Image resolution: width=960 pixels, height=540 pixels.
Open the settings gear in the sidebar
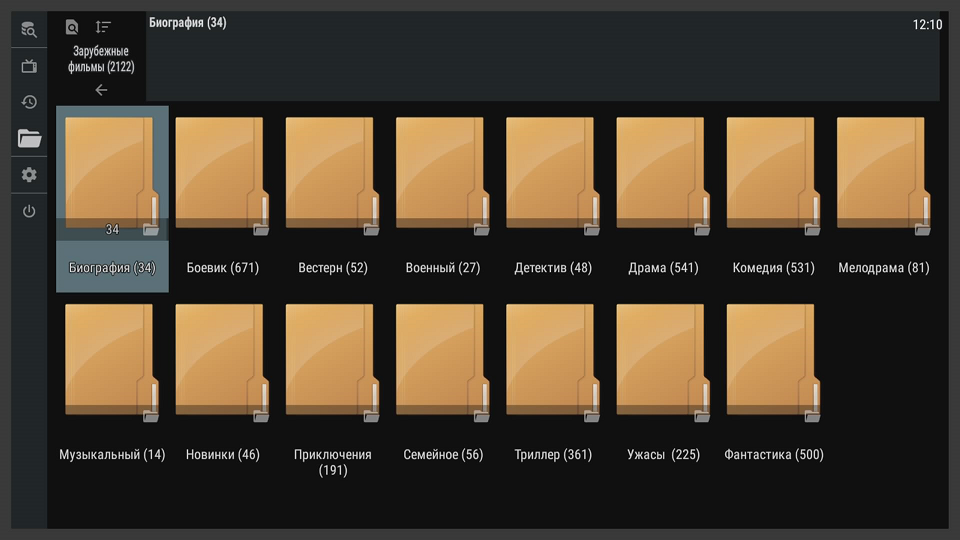pos(29,175)
